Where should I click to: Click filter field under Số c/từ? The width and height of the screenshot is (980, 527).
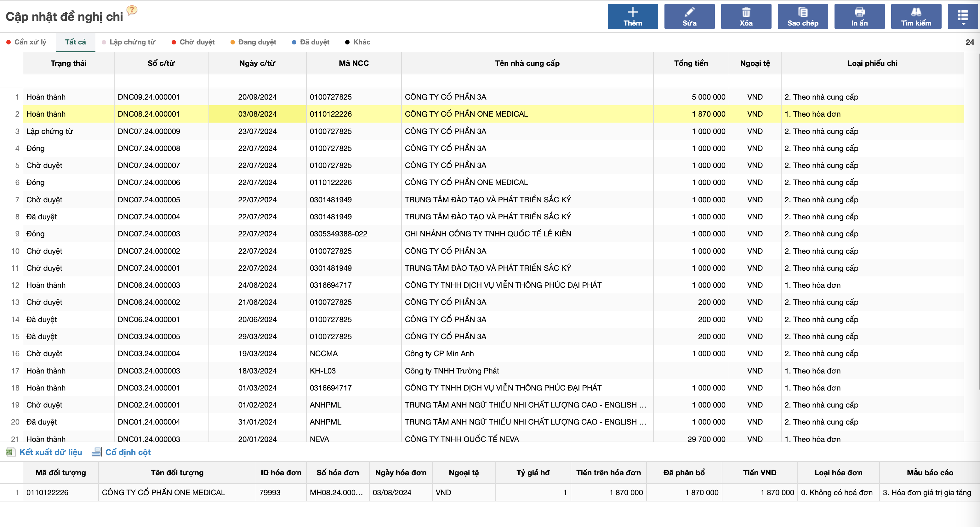161,81
